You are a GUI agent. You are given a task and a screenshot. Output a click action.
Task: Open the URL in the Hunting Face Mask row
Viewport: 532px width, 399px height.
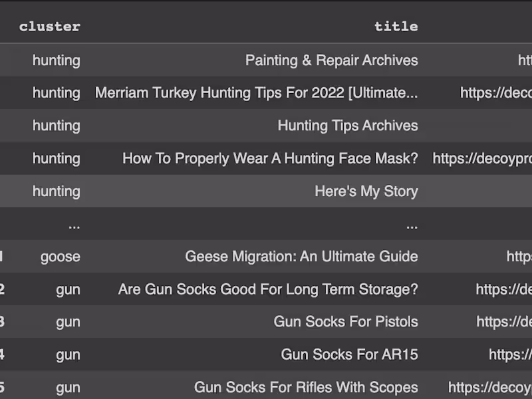(x=481, y=158)
